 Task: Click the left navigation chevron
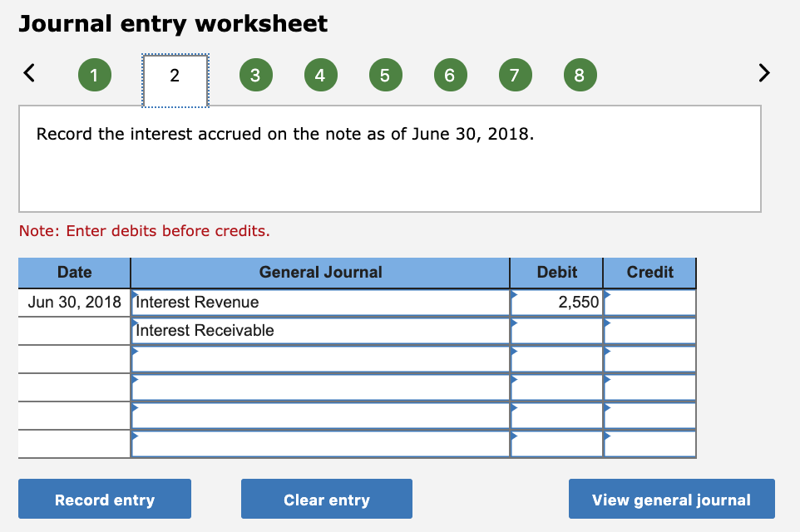click(x=29, y=73)
